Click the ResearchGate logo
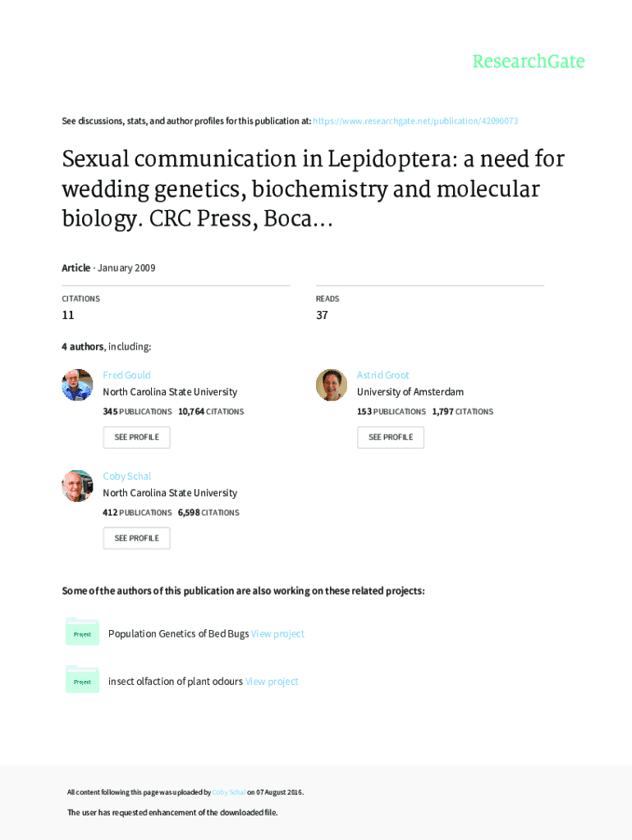Viewport: 632px width, 840px height. [528, 62]
